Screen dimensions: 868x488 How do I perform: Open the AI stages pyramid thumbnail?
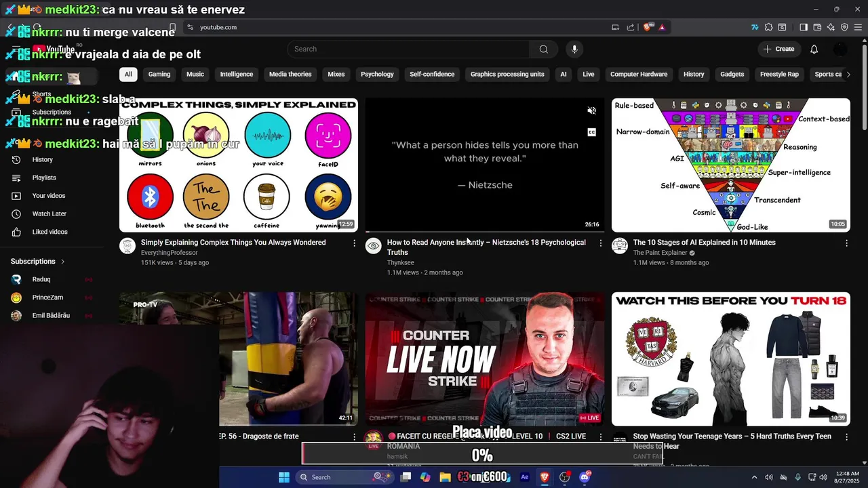point(731,165)
